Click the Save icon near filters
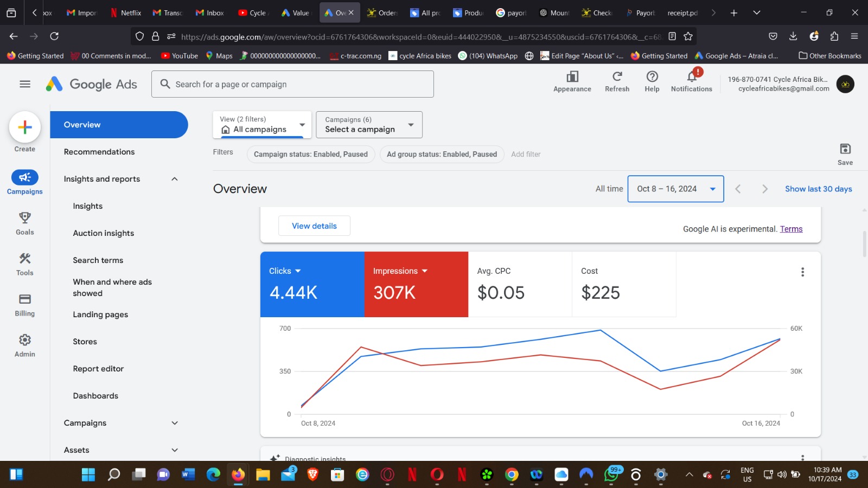Viewport: 868px width, 488px height. coord(845,149)
